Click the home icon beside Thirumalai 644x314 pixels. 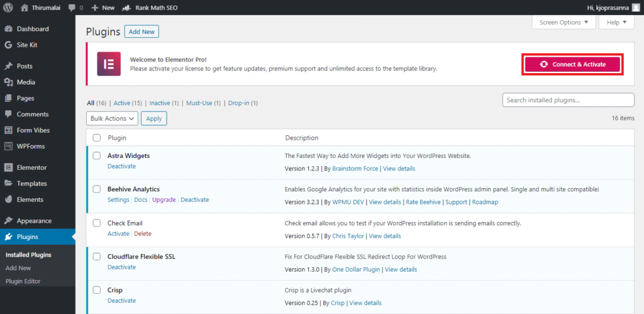25,8
